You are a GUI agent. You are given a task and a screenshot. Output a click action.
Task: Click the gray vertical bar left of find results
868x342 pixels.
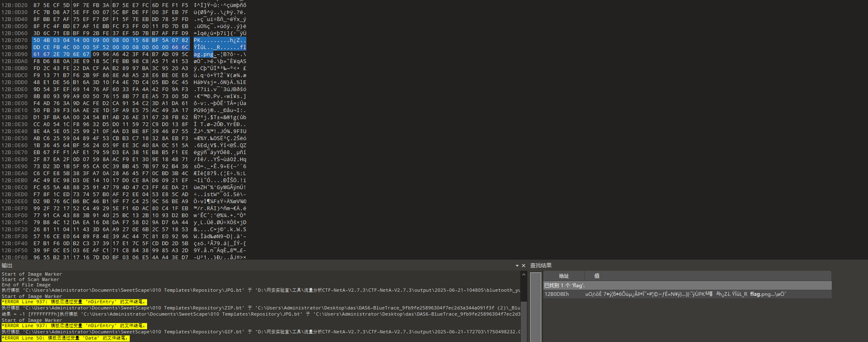pyautogui.click(x=535, y=305)
